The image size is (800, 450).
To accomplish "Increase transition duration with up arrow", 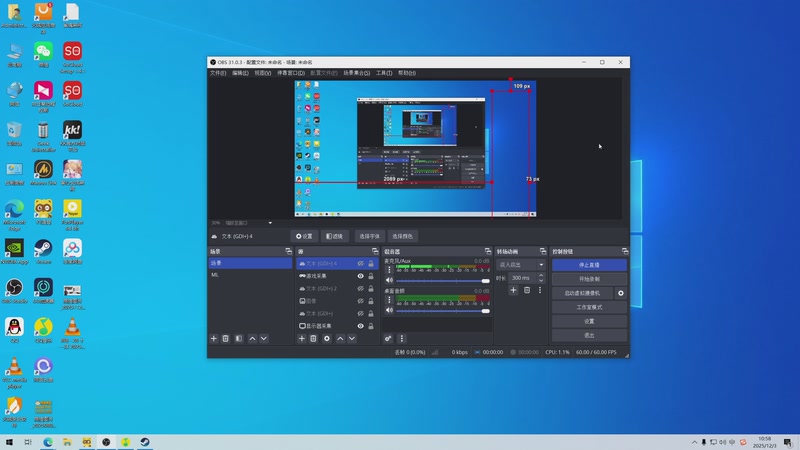I will (541, 275).
